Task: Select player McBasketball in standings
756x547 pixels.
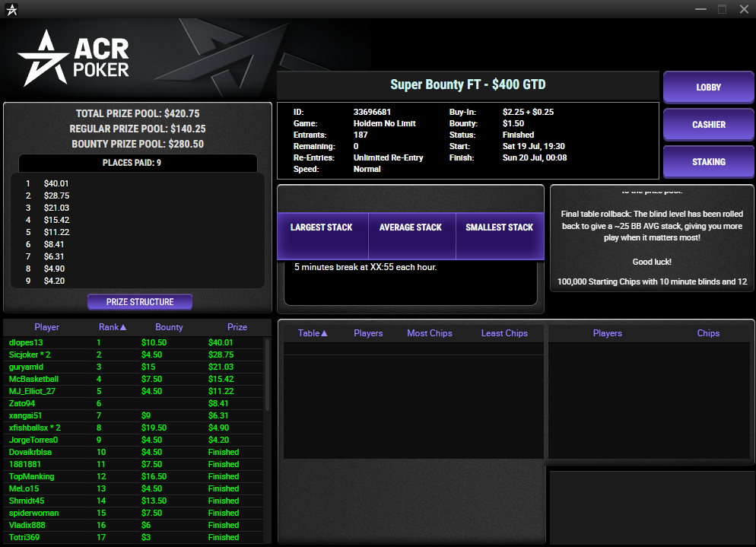Action: tap(134, 379)
